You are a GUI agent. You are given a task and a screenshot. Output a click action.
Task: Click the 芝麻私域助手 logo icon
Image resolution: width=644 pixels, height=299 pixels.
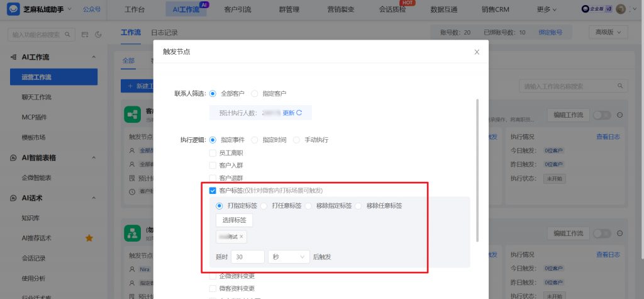[14, 9]
